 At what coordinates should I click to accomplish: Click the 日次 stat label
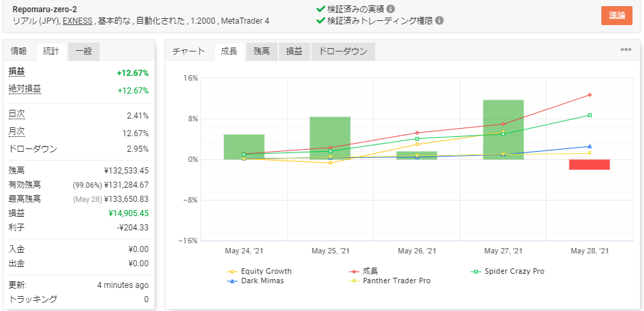[17, 115]
